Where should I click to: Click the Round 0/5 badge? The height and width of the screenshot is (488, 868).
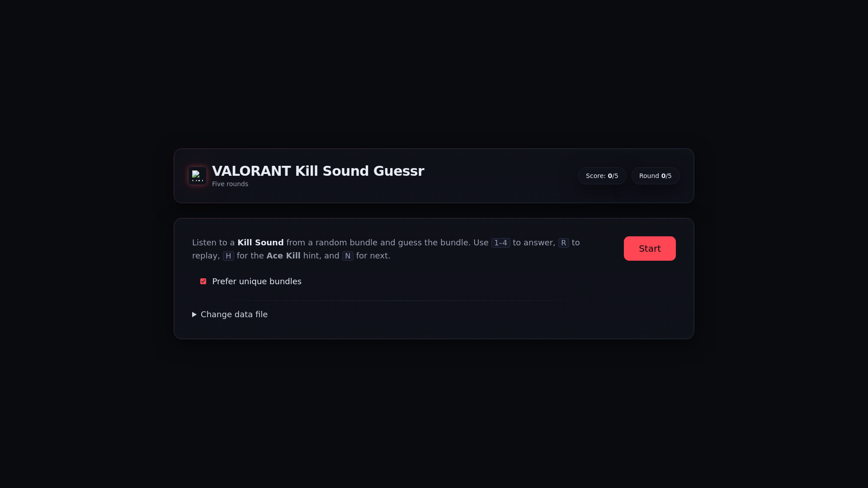point(655,176)
